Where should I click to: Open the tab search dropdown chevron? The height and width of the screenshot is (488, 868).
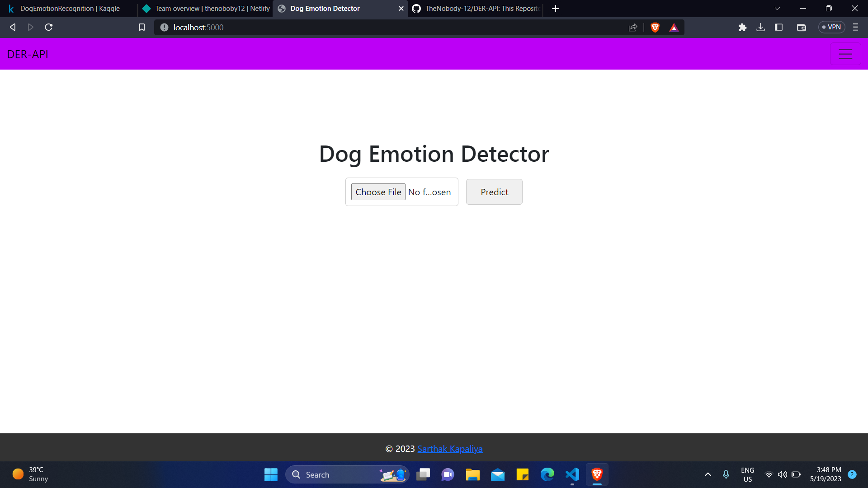pos(777,8)
